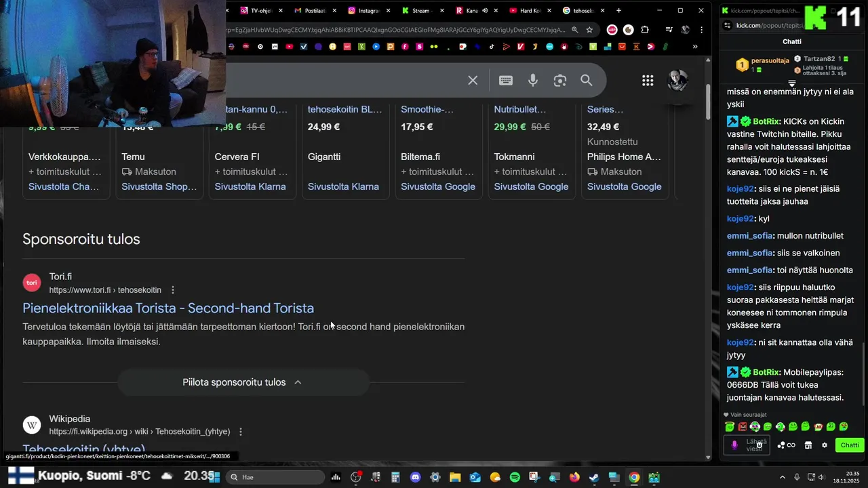The image size is (868, 488).
Task: Mute the Kana tab audio icon
Action: pos(486,11)
